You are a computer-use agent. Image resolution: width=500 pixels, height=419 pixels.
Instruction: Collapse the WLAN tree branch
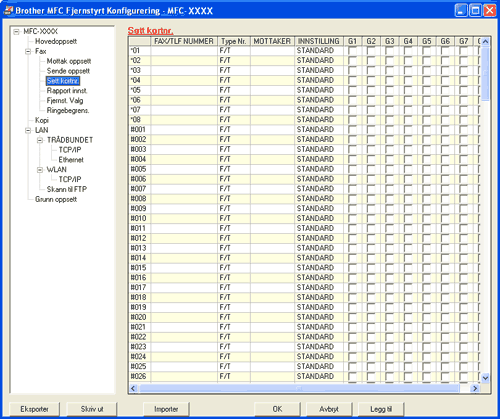[x=40, y=170]
